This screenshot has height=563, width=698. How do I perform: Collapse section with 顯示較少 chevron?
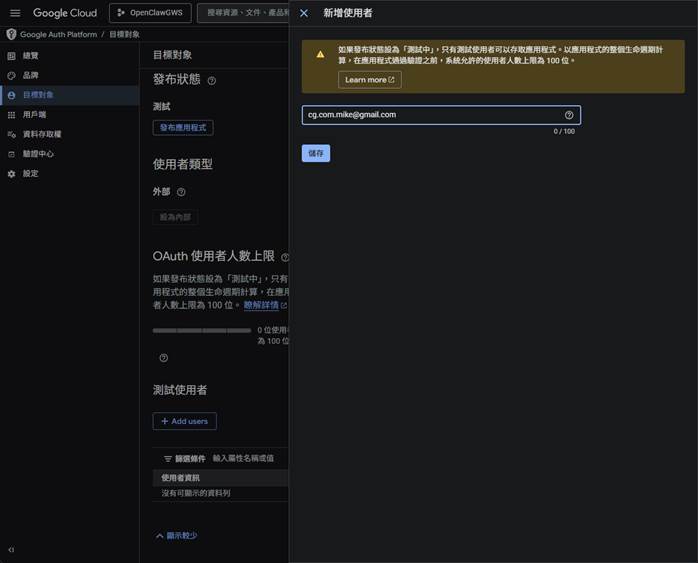[x=159, y=536]
